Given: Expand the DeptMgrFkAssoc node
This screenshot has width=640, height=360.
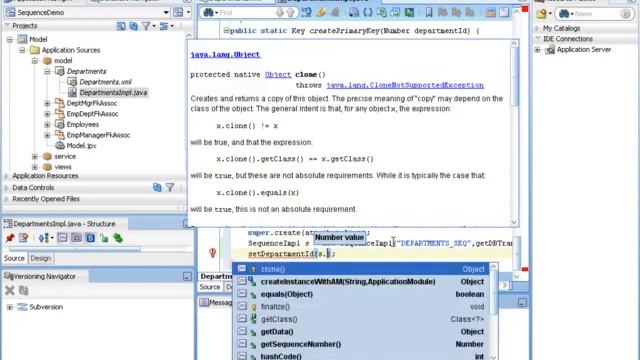Looking at the screenshot, I should click(47, 103).
